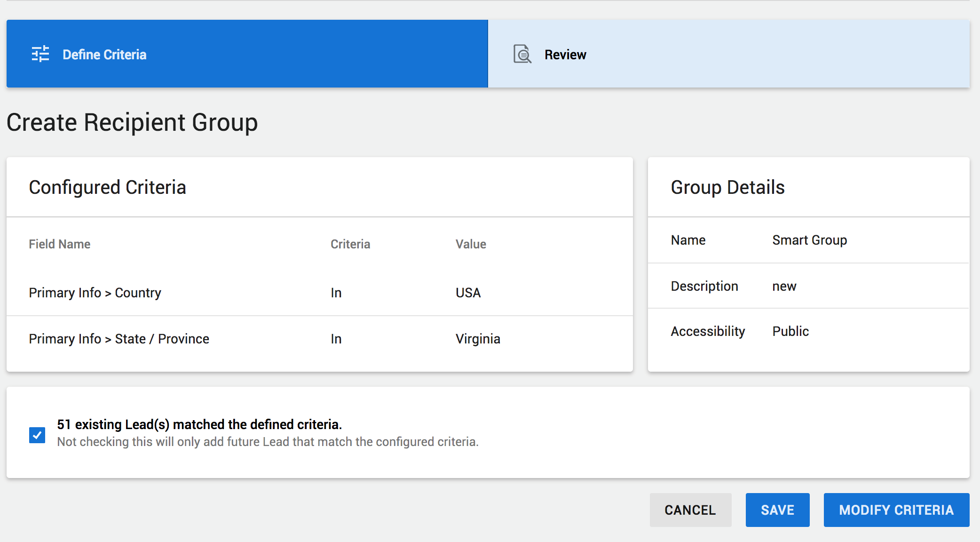
Task: Click the 'new' description value
Action: (784, 286)
